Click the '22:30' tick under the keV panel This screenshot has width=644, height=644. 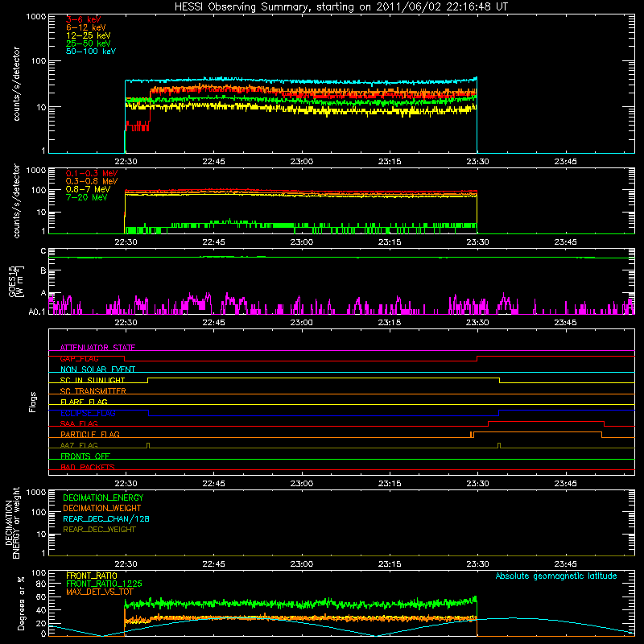pos(126,162)
